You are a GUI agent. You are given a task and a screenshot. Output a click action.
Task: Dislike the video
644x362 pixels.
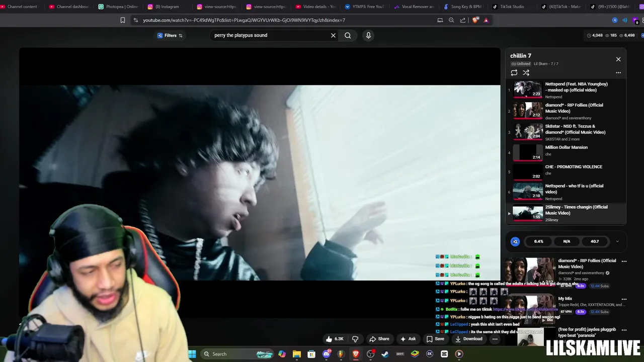point(355,339)
